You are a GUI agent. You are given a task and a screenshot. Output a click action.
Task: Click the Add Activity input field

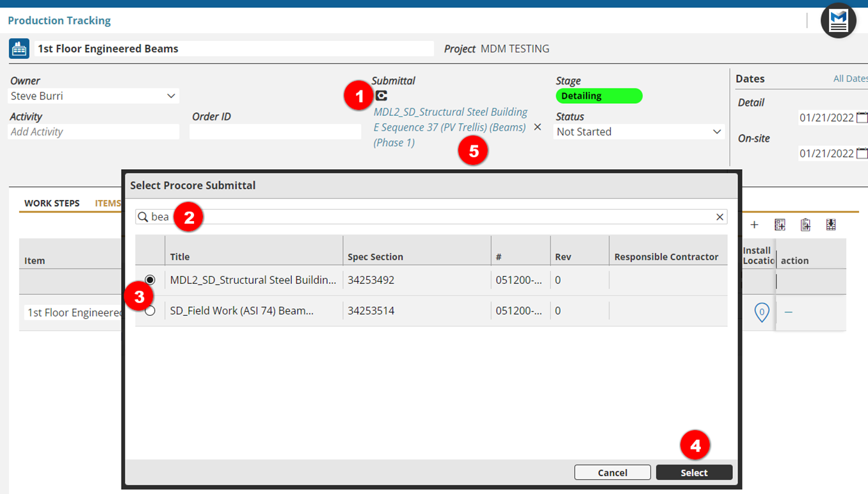click(93, 132)
